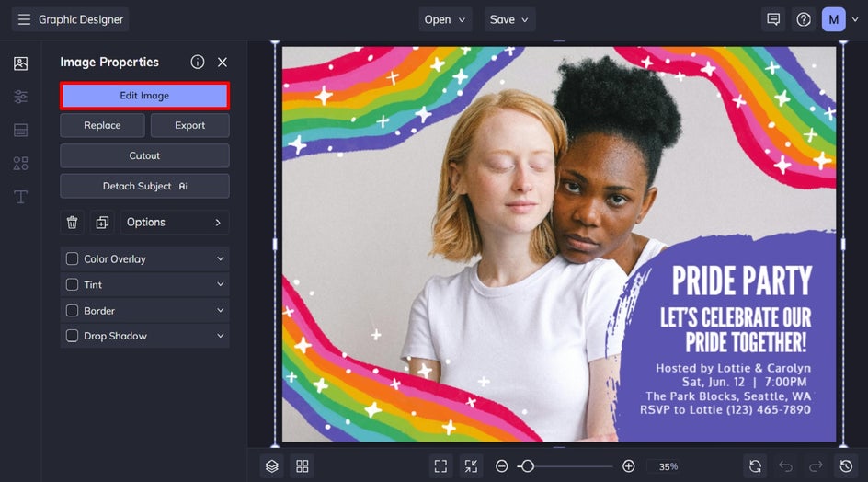The image size is (868, 482).
Task: Click the duplicate image icon
Action: point(102,223)
